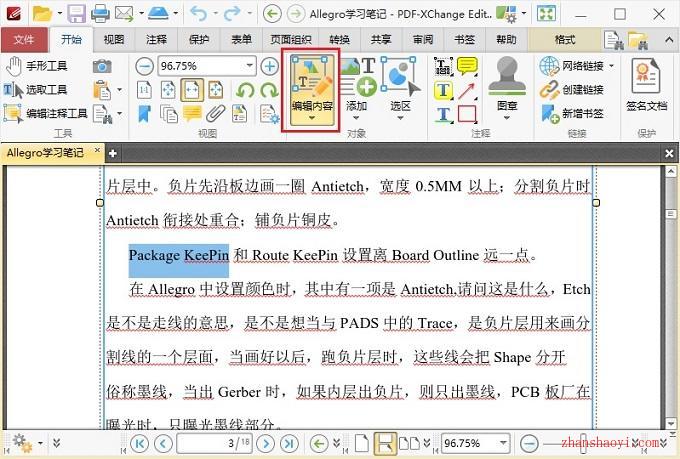The width and height of the screenshot is (680, 459).
Task: Click 签名文档 sign document
Action: pos(646,85)
